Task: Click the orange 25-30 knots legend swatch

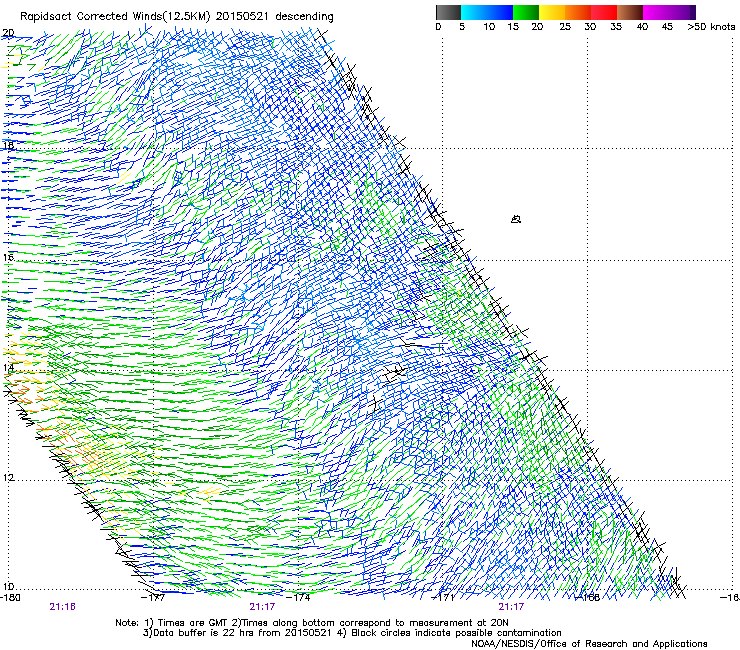Action: pyautogui.click(x=578, y=12)
